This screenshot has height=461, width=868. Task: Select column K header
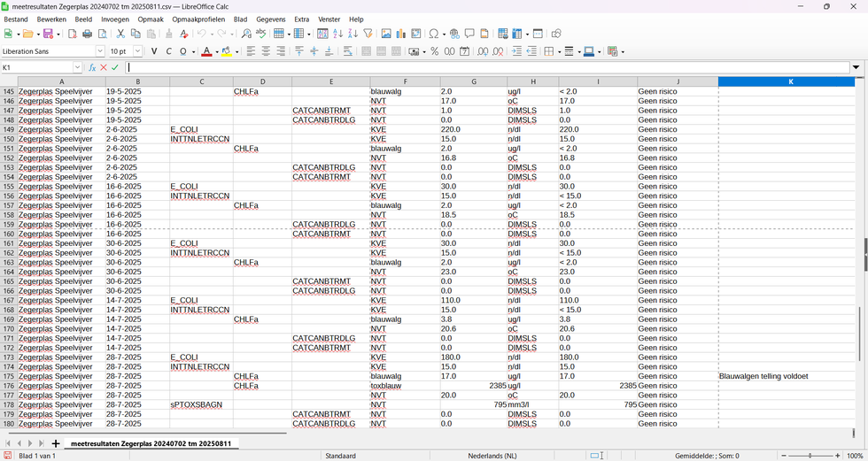point(790,81)
